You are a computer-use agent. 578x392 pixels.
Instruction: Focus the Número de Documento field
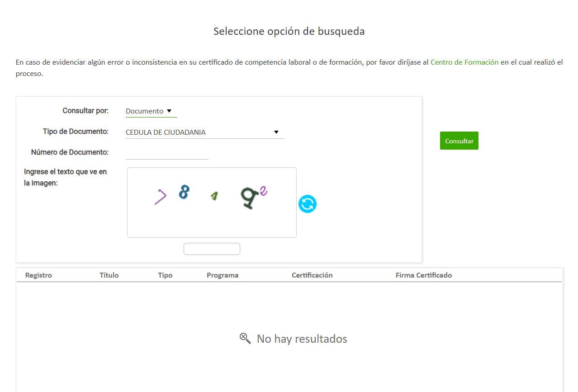167,153
